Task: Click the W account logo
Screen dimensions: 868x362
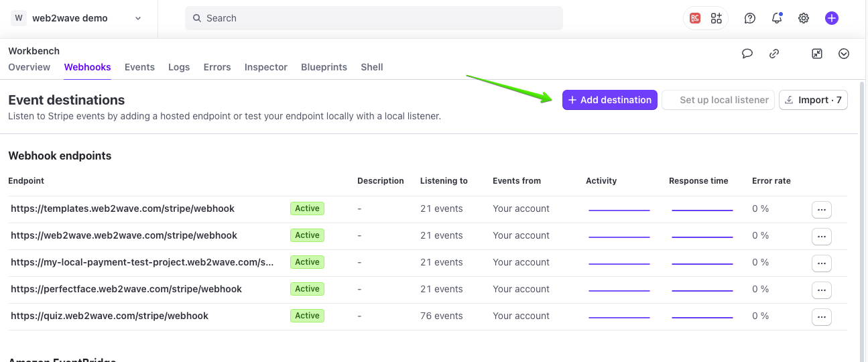Action: [x=19, y=18]
